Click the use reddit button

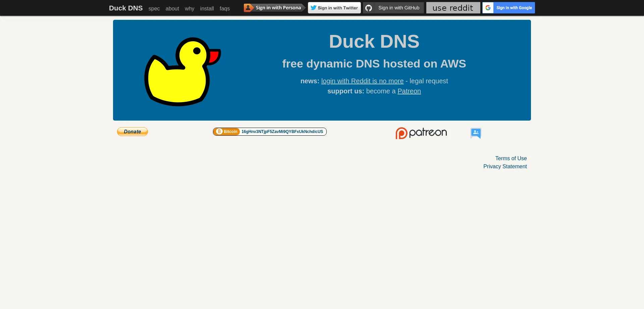453,8
